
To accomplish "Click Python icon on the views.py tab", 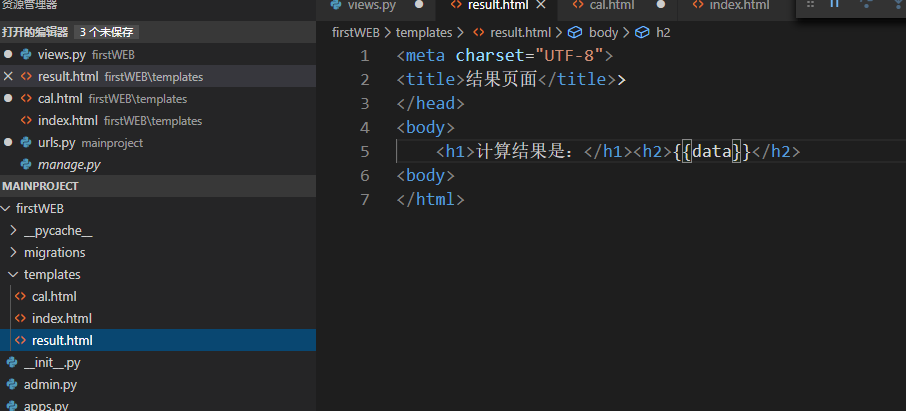I will pyautogui.click(x=336, y=5).
